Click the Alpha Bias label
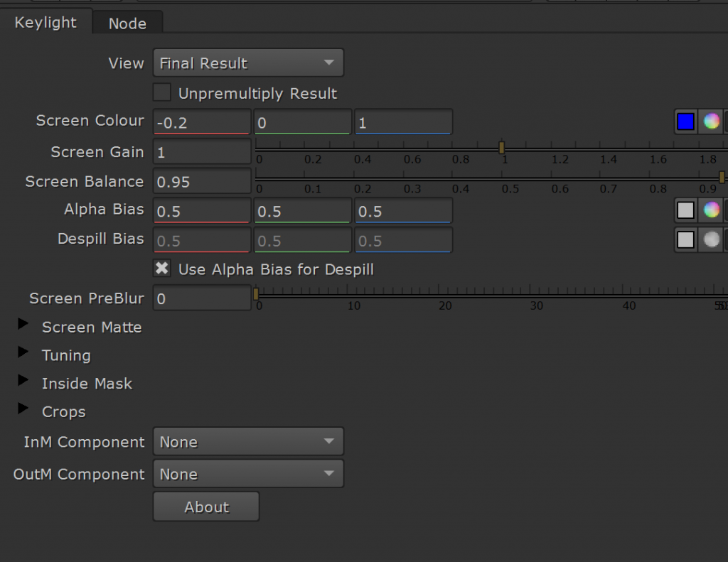This screenshot has width=728, height=562. [x=104, y=210]
